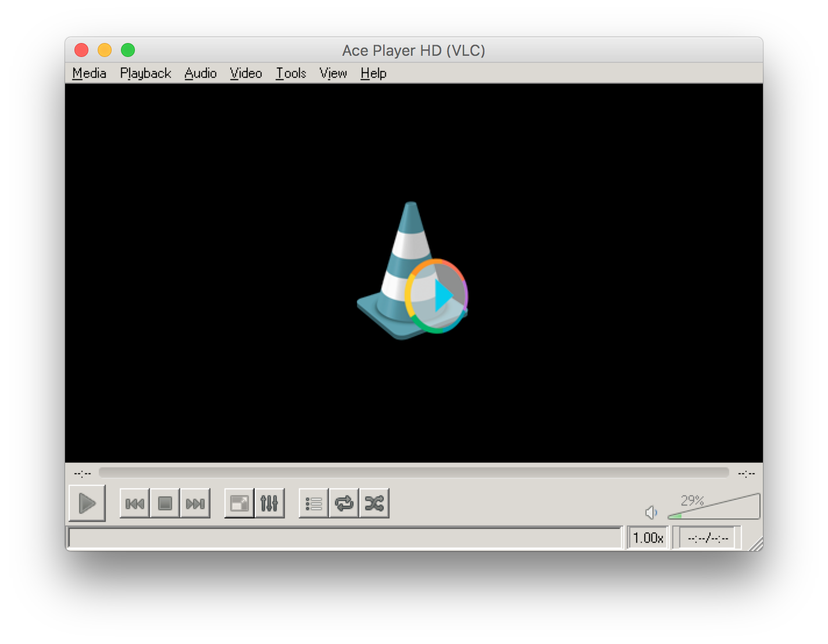Skip to previous media track

(x=134, y=503)
